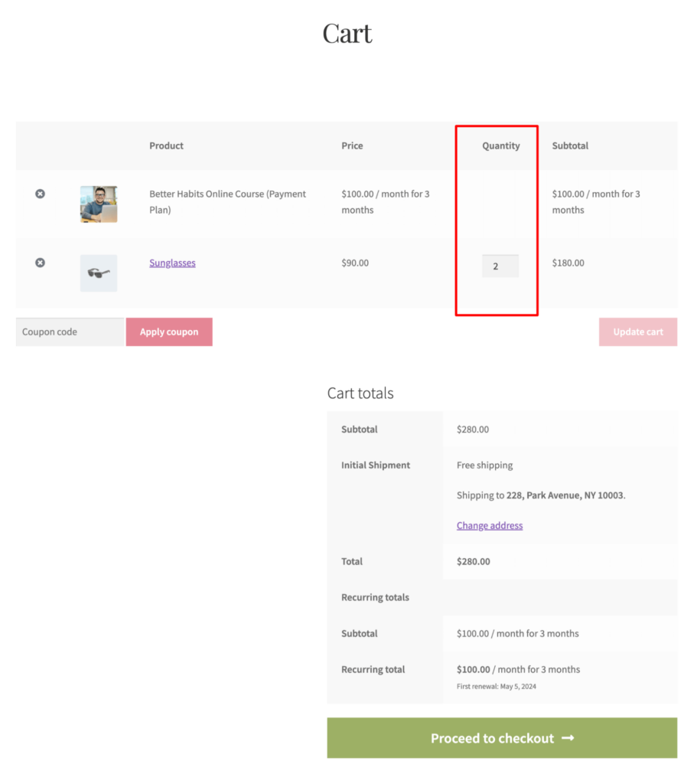This screenshot has height=784, width=697.
Task: Select the Sunglasses quantity field showing 2
Action: pos(500,266)
